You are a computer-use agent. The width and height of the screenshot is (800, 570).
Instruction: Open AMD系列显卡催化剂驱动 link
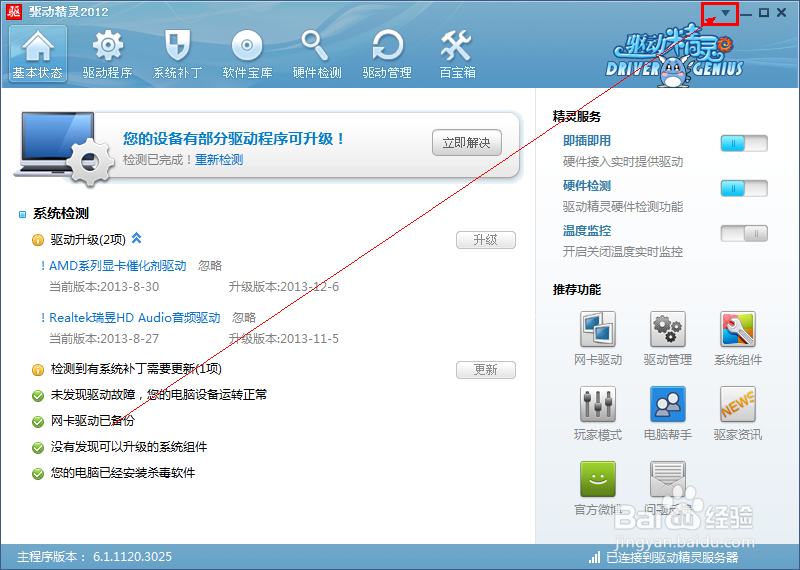pyautogui.click(x=117, y=265)
